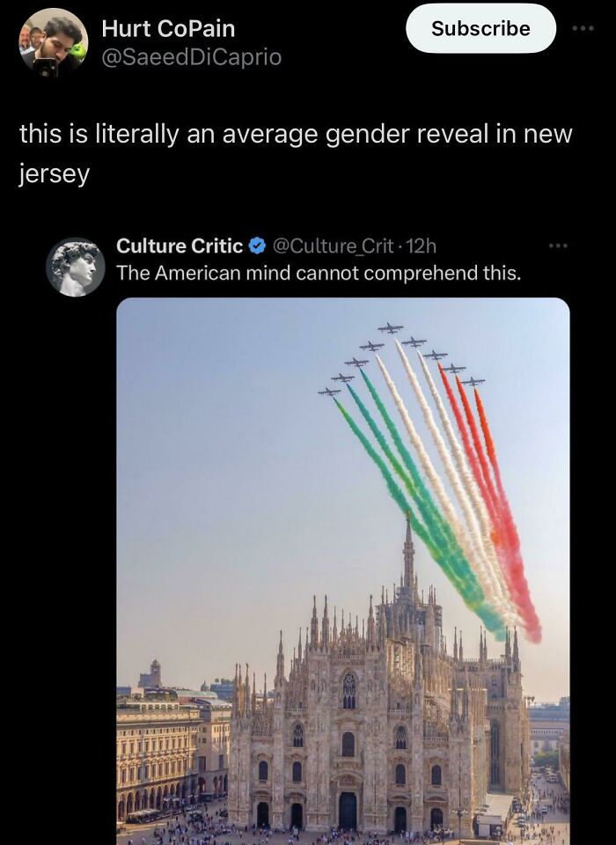Click Hurt CoPain's profile avatar

(x=55, y=41)
